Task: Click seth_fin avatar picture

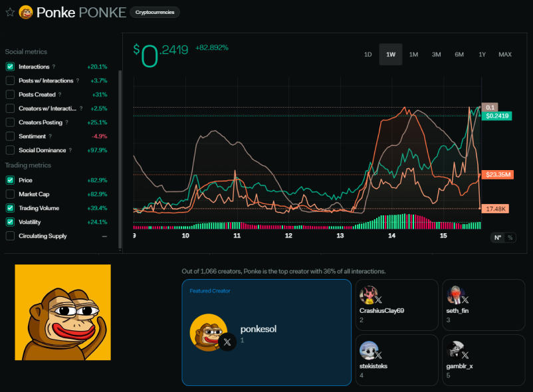Action: click(x=455, y=295)
